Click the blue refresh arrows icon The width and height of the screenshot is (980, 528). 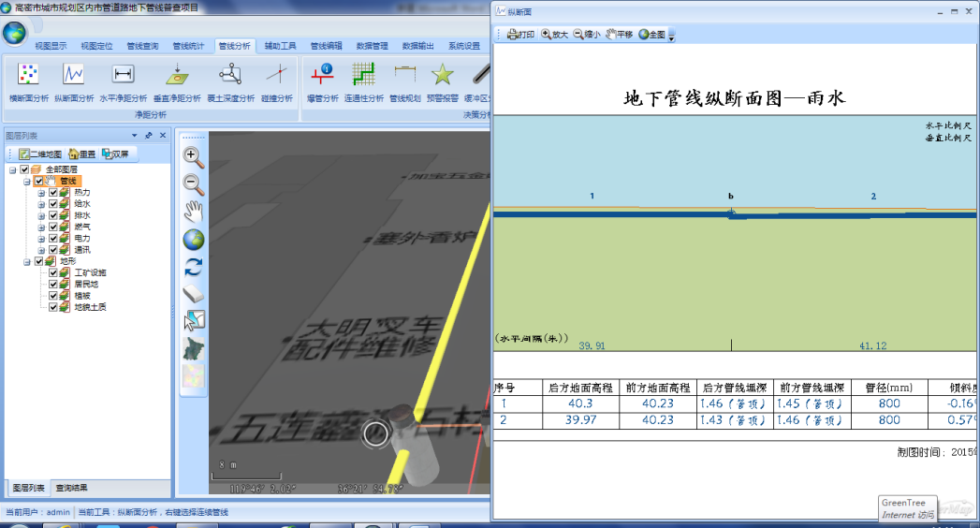point(193,267)
